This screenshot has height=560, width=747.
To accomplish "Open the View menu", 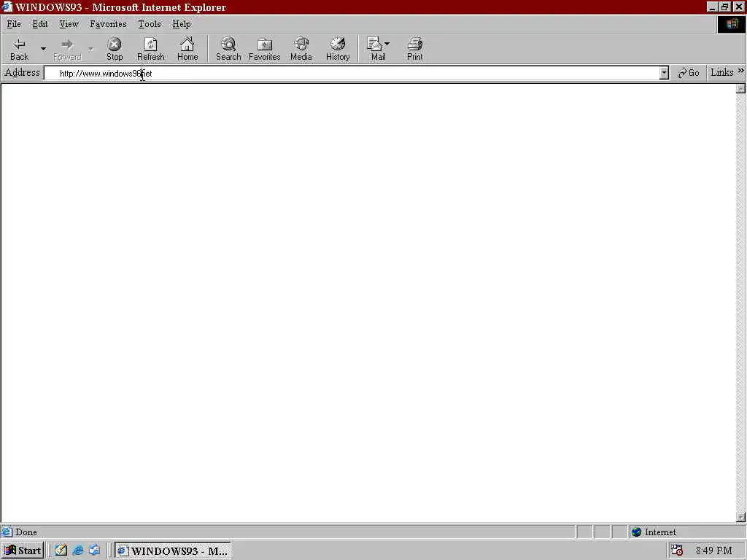I will click(69, 24).
